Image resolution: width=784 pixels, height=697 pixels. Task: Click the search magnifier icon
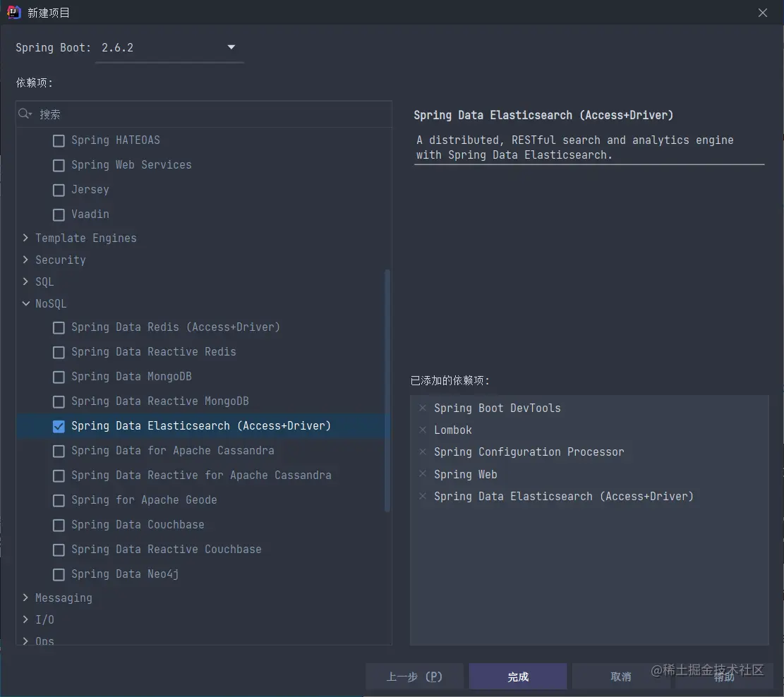coord(25,114)
